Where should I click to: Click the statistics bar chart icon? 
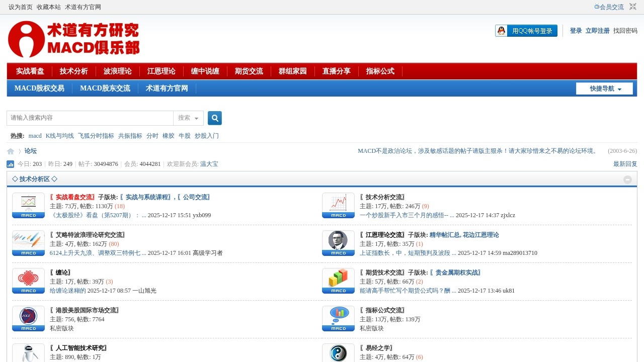[11, 164]
